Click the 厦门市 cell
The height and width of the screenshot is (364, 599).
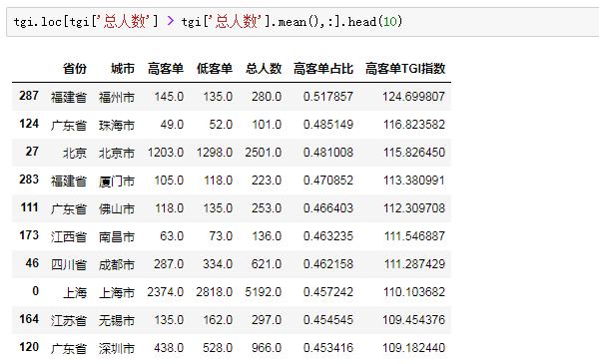117,181
